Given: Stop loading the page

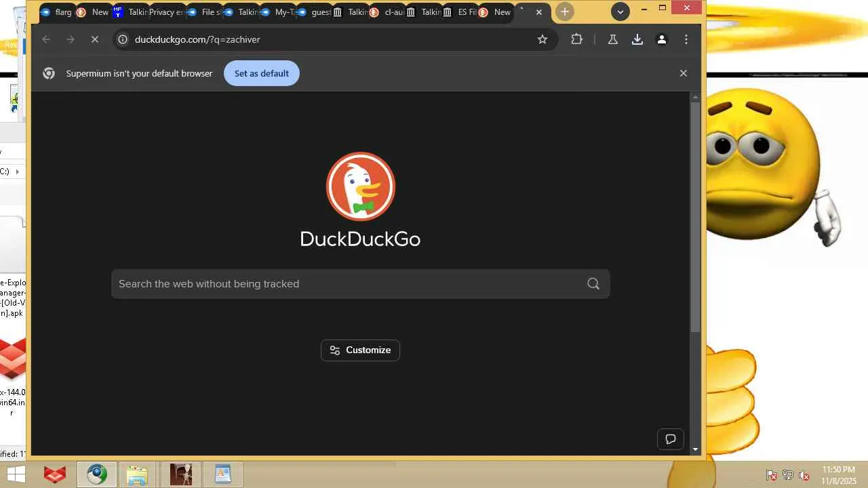Looking at the screenshot, I should pos(95,39).
